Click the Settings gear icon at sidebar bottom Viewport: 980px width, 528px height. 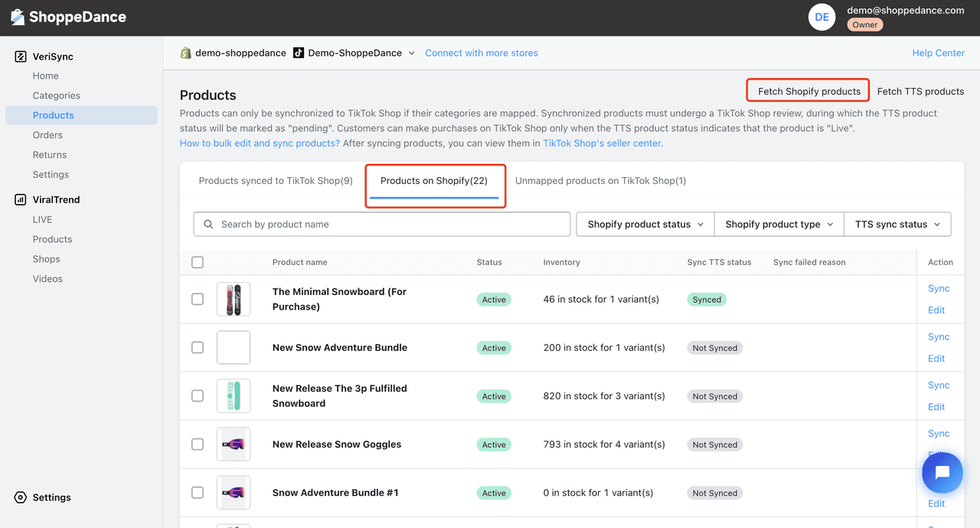point(20,497)
